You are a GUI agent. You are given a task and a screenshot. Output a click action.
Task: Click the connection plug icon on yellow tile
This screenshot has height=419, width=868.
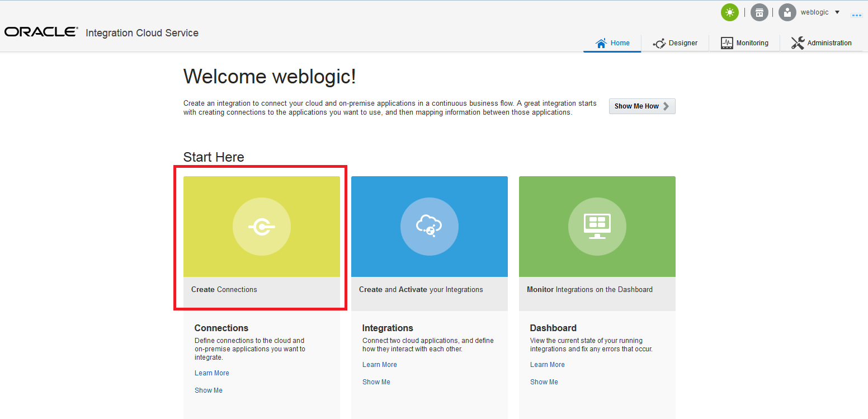(x=261, y=227)
